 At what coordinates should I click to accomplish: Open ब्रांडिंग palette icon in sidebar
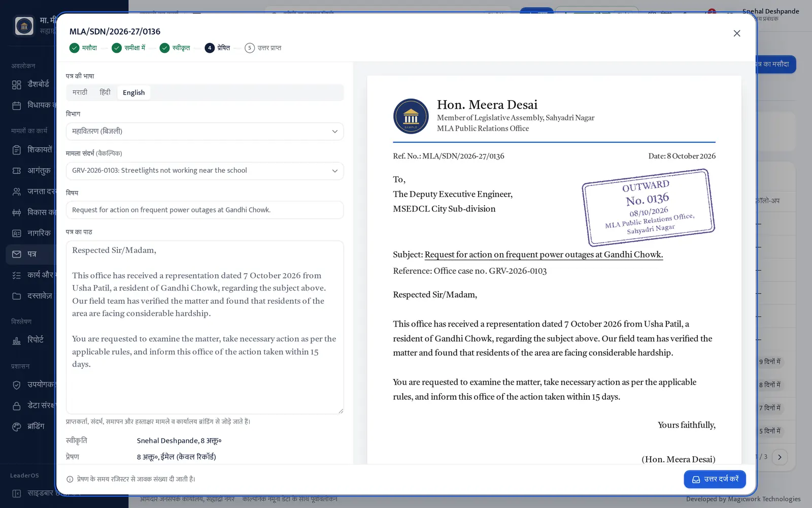point(17,426)
